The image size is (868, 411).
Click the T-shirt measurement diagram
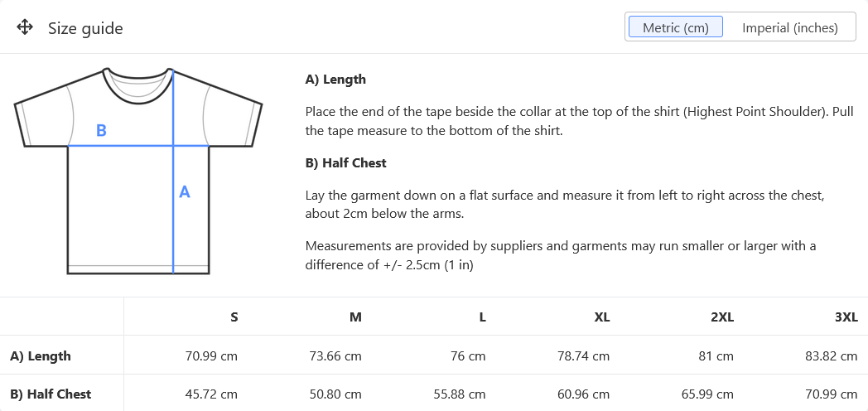tap(138, 171)
